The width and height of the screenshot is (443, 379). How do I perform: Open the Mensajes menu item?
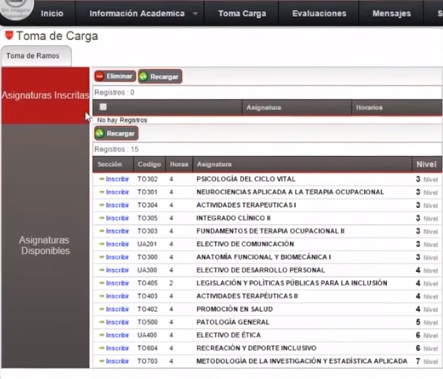pos(391,13)
